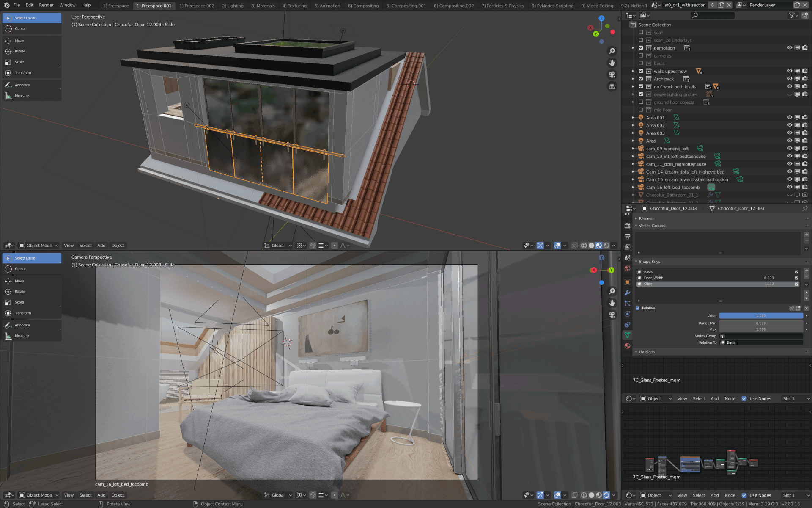
Task: Open the Material properties tab icon
Action: 628,346
